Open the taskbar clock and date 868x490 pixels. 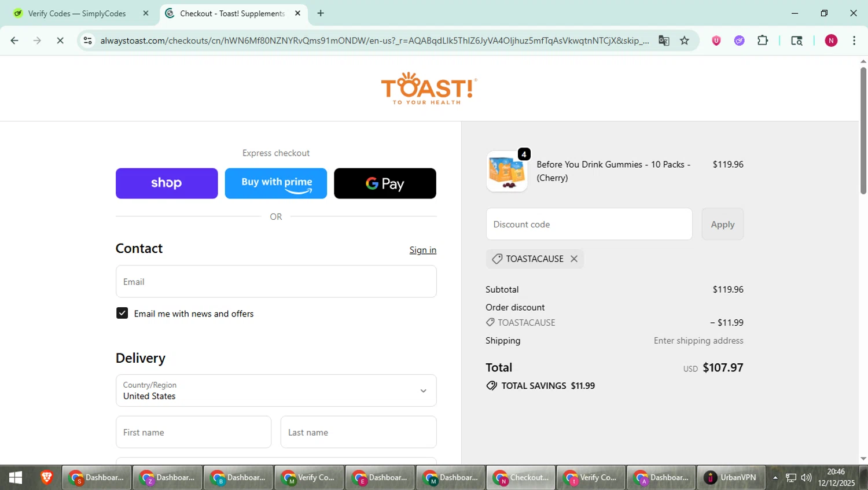[836, 477]
